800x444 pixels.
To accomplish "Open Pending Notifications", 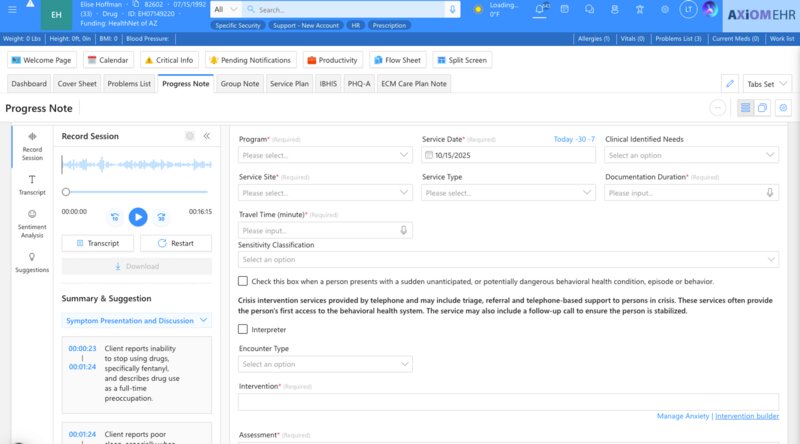I will (251, 60).
